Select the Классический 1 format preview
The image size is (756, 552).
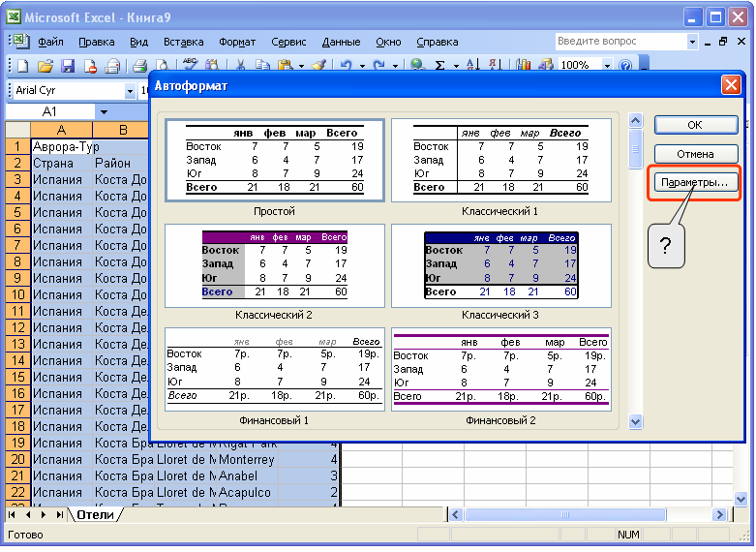pos(501,160)
